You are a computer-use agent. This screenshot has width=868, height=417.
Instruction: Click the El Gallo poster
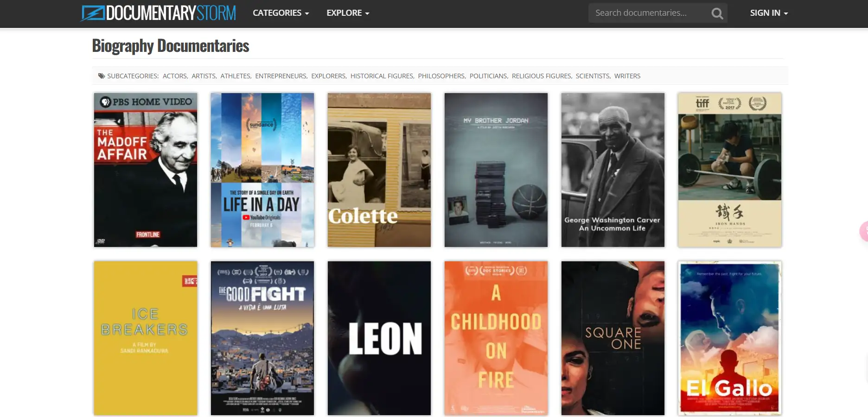(x=730, y=338)
